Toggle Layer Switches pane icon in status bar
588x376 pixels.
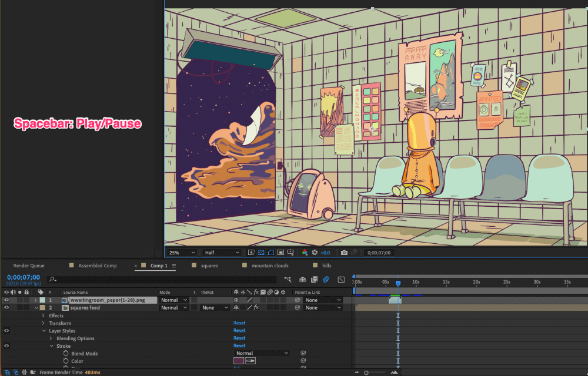(7, 372)
